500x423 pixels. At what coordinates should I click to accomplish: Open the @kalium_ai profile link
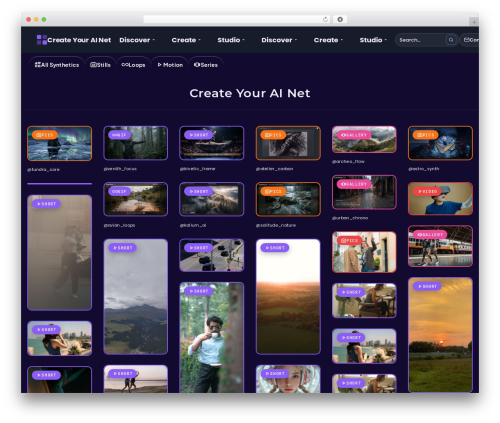pyautogui.click(x=193, y=225)
